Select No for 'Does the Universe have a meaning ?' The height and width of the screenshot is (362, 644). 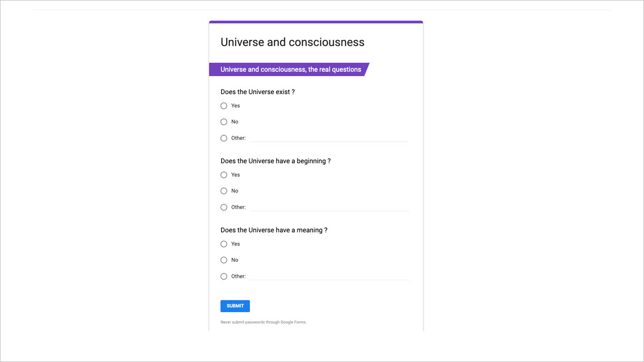[x=224, y=260]
